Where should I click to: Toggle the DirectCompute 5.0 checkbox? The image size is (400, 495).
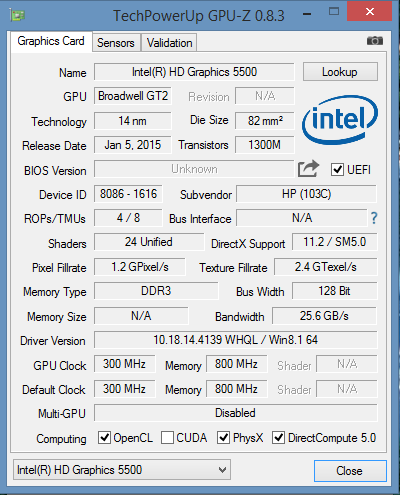pos(278,438)
